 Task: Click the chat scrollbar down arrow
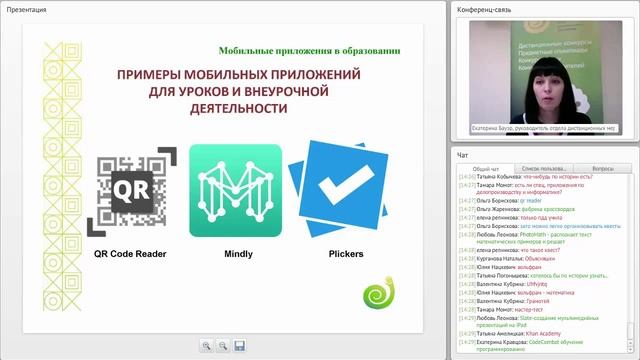631,349
